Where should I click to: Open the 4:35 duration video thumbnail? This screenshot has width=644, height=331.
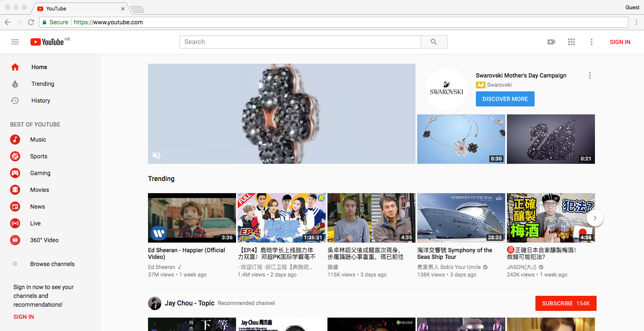[371, 218]
